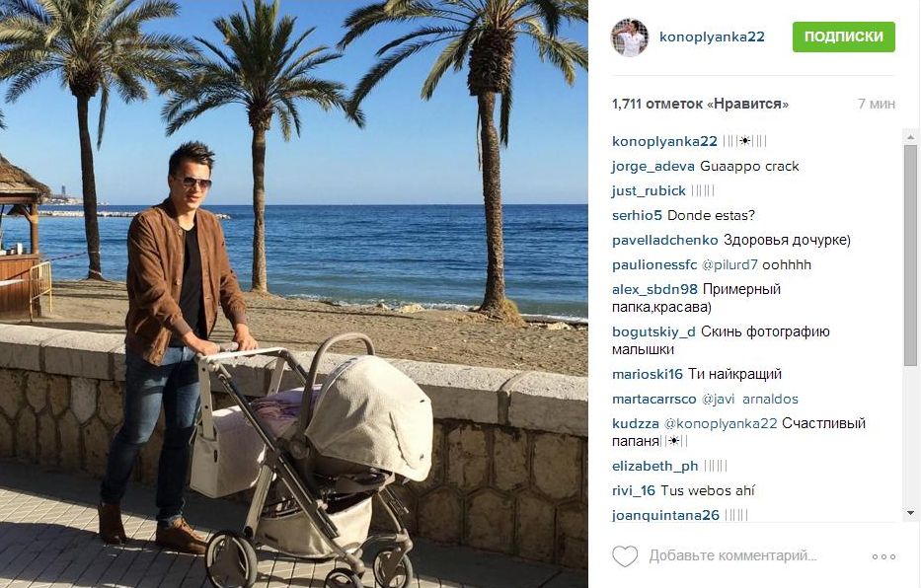Open kudzza commenter profile
The image size is (921, 588).
click(636, 423)
